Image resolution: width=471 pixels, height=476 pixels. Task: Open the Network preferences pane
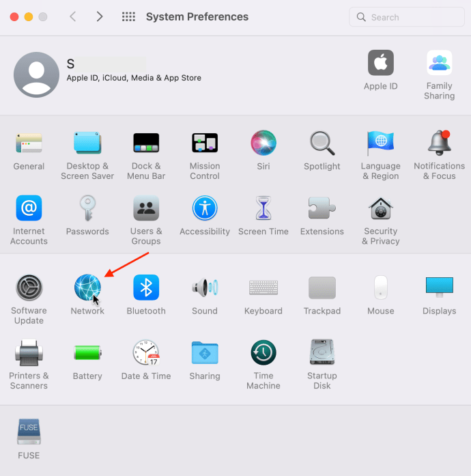tap(87, 288)
